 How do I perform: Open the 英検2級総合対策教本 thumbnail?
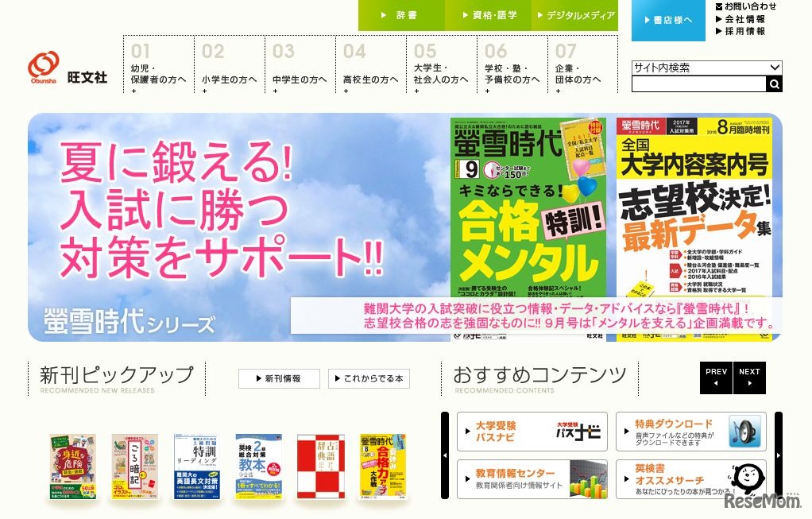(258, 467)
